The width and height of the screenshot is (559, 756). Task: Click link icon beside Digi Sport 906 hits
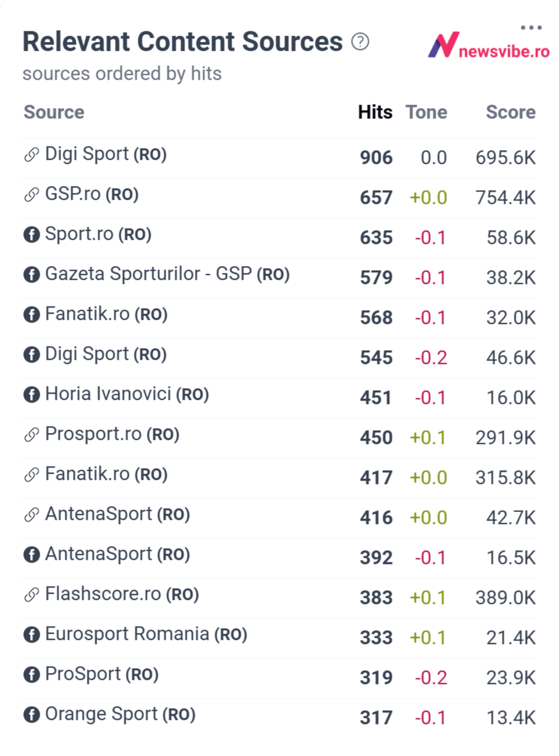click(31, 154)
